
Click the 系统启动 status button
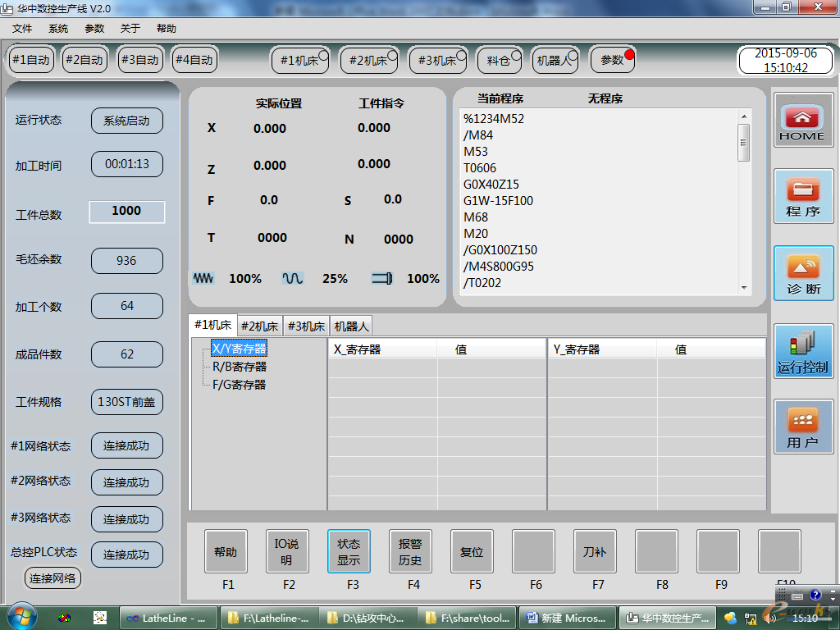(127, 121)
